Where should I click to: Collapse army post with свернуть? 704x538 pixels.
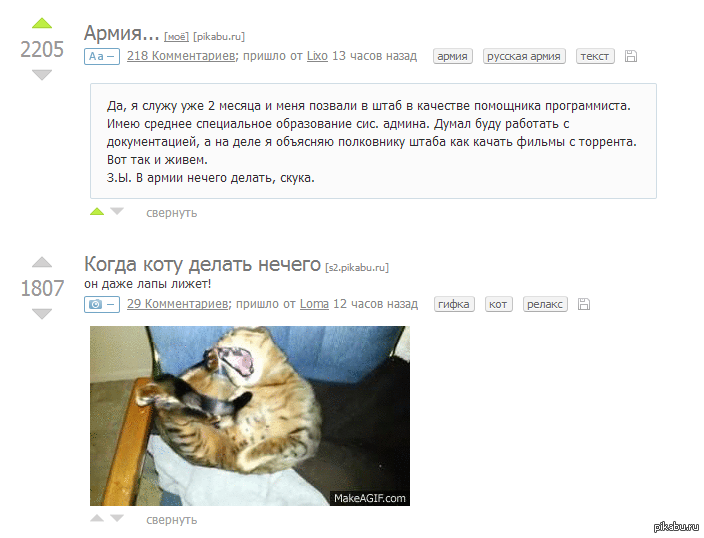[172, 213]
